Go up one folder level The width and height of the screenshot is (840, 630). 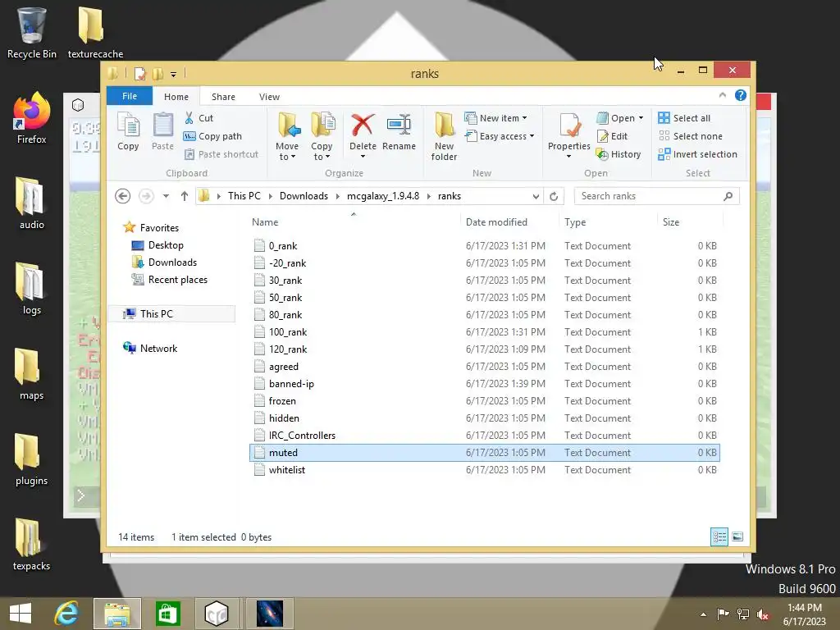tap(185, 196)
